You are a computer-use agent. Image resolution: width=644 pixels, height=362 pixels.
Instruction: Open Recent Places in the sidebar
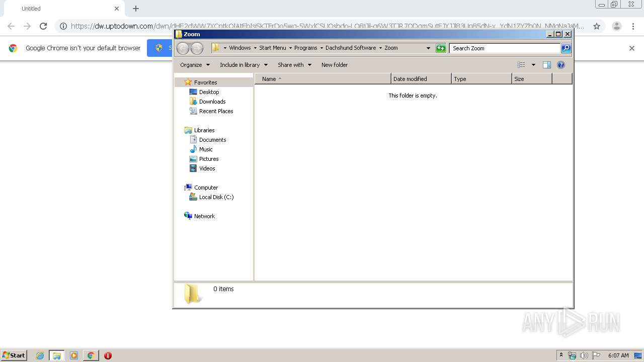click(x=216, y=111)
